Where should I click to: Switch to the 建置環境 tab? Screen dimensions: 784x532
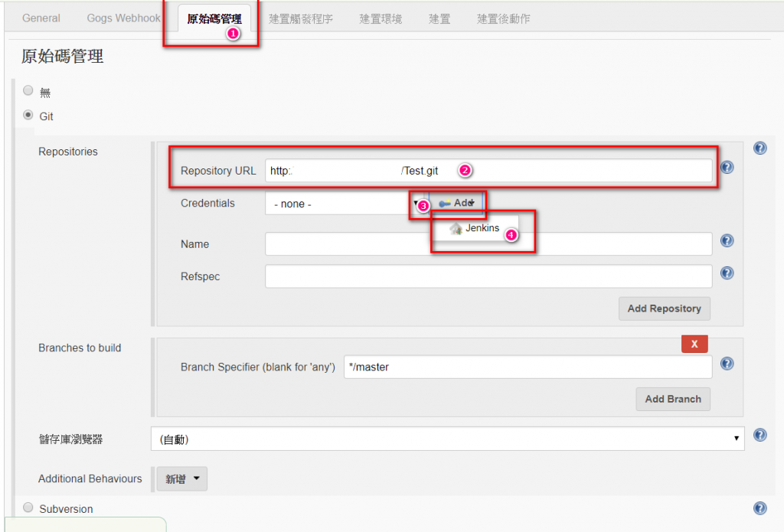[381, 19]
